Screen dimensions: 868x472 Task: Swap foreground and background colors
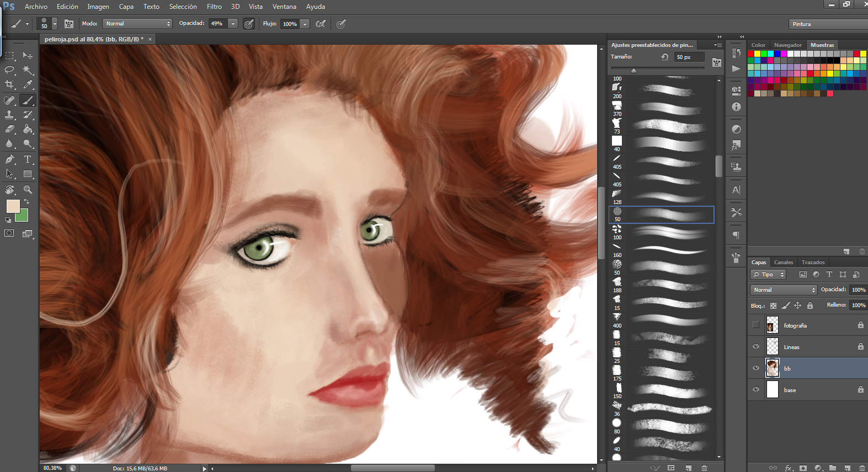(x=26, y=202)
